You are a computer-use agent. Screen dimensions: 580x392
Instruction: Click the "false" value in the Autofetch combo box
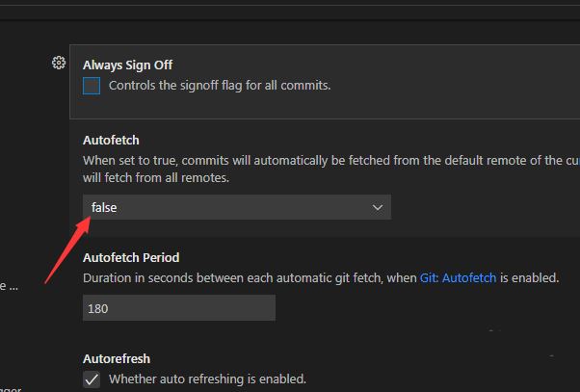point(104,207)
